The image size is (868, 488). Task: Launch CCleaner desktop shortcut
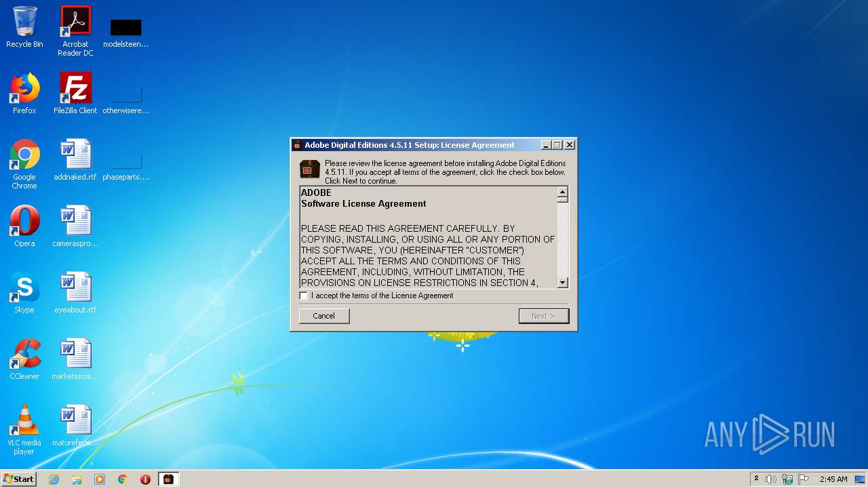coord(24,359)
